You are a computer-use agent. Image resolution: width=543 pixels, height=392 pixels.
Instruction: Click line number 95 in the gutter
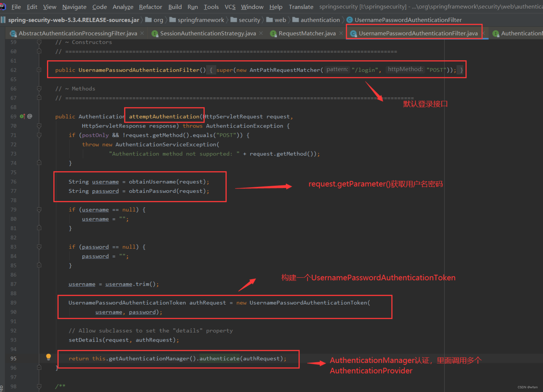[x=13, y=358]
